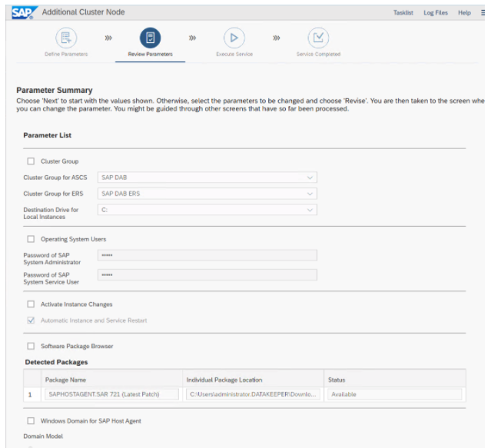Check Windows Domain for SAP Host Agent checkbox
The width and height of the screenshot is (491, 448).
[x=31, y=421]
